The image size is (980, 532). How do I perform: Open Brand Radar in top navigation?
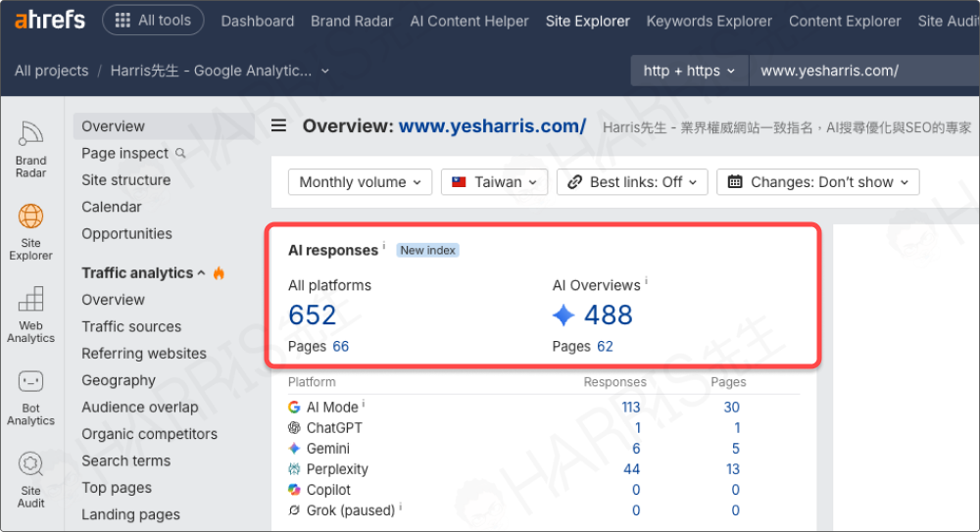click(x=352, y=22)
